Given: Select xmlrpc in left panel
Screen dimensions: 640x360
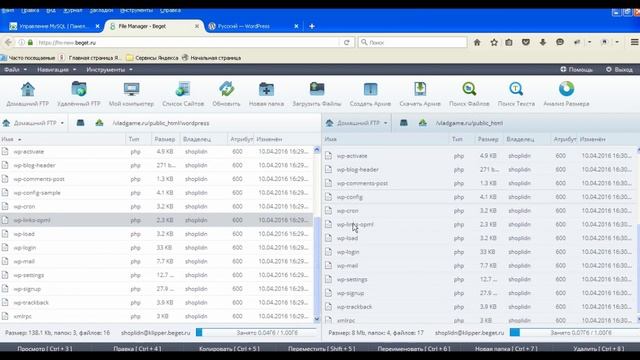Looking at the screenshot, I should [157, 316].
